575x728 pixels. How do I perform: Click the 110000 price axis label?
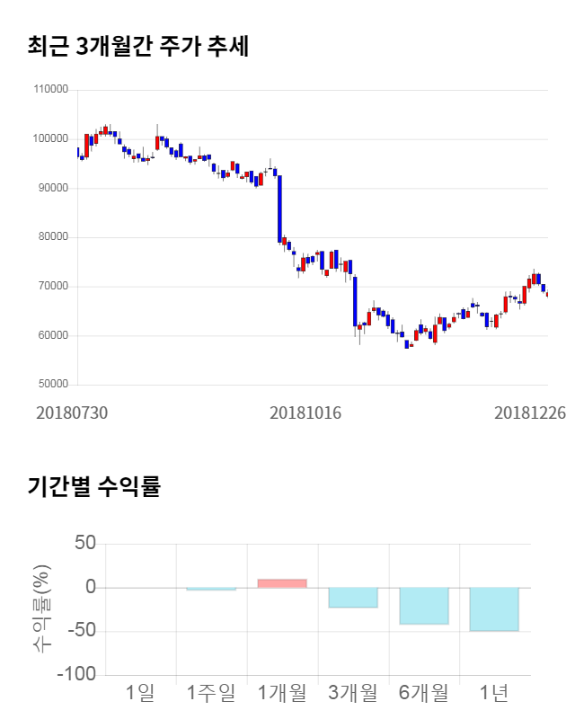tap(51, 90)
